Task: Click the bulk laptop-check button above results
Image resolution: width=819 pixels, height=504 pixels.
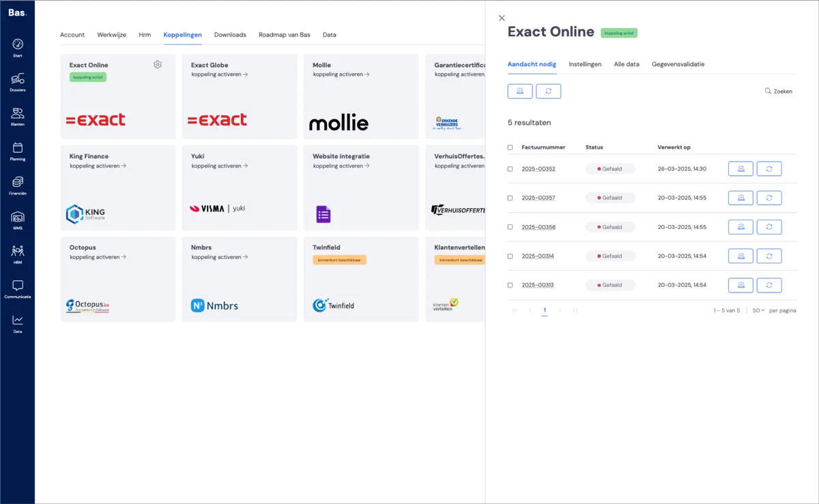Action: click(x=520, y=91)
